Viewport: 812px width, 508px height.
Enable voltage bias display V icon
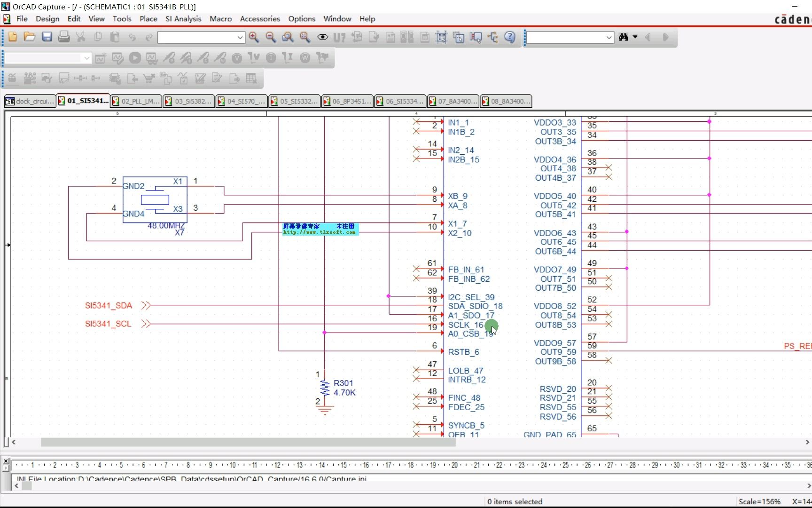pyautogui.click(x=237, y=58)
